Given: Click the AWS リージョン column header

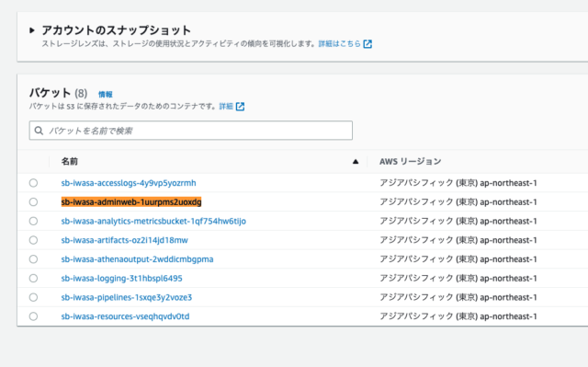Looking at the screenshot, I should (x=411, y=161).
